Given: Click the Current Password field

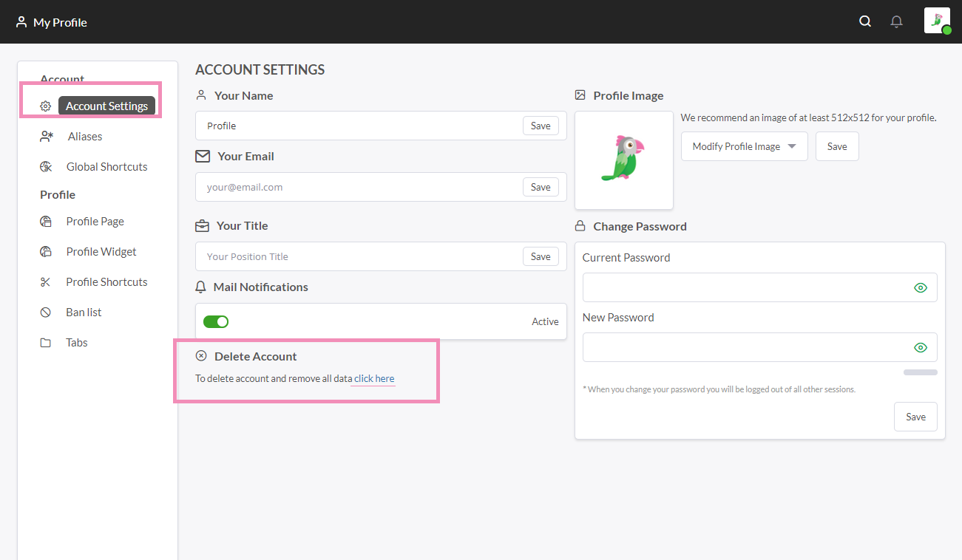Looking at the screenshot, I should pos(760,287).
